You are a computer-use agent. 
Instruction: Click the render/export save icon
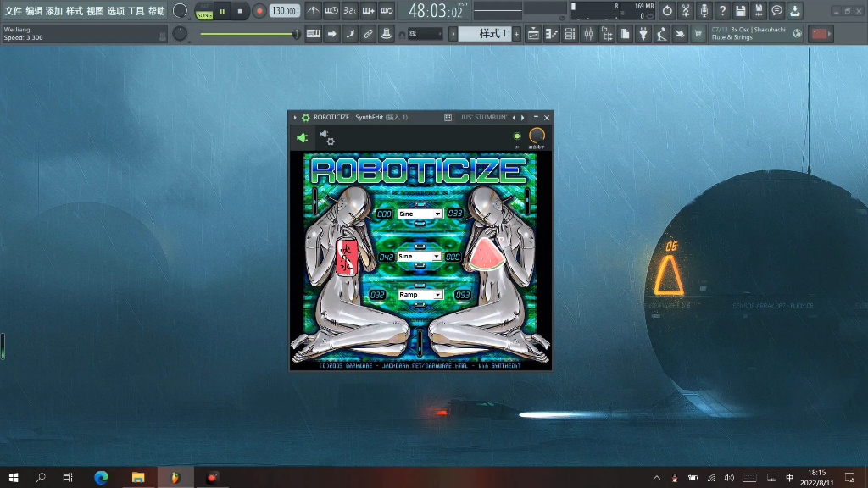759,10
